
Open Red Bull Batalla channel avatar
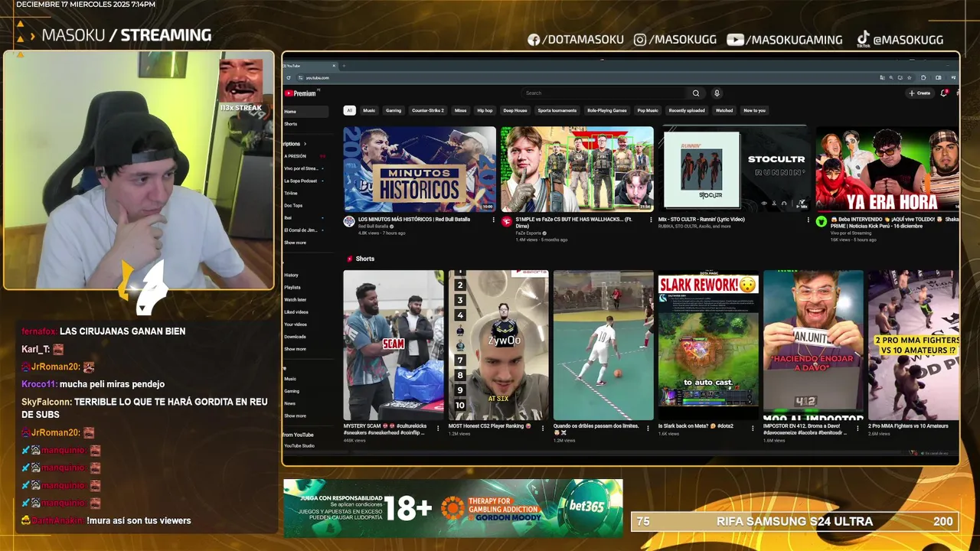pyautogui.click(x=349, y=221)
